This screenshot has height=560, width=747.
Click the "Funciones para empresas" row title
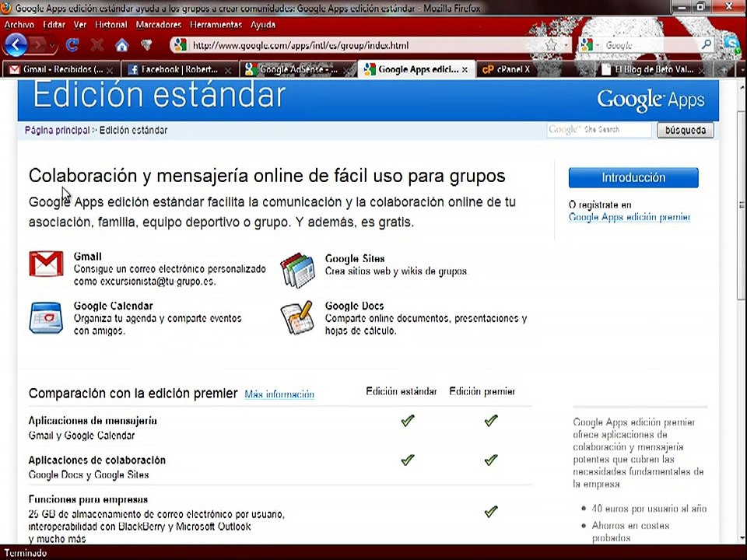(88, 499)
